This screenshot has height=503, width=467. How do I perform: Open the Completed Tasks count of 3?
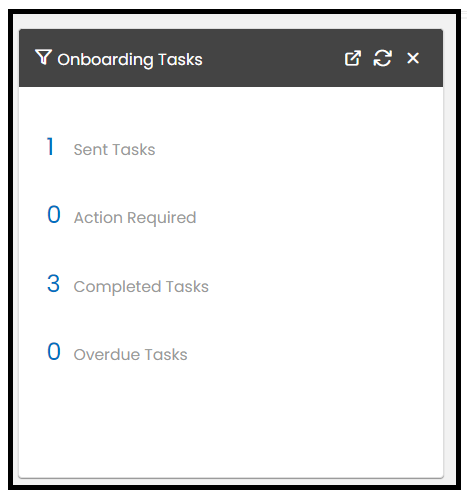point(53,284)
